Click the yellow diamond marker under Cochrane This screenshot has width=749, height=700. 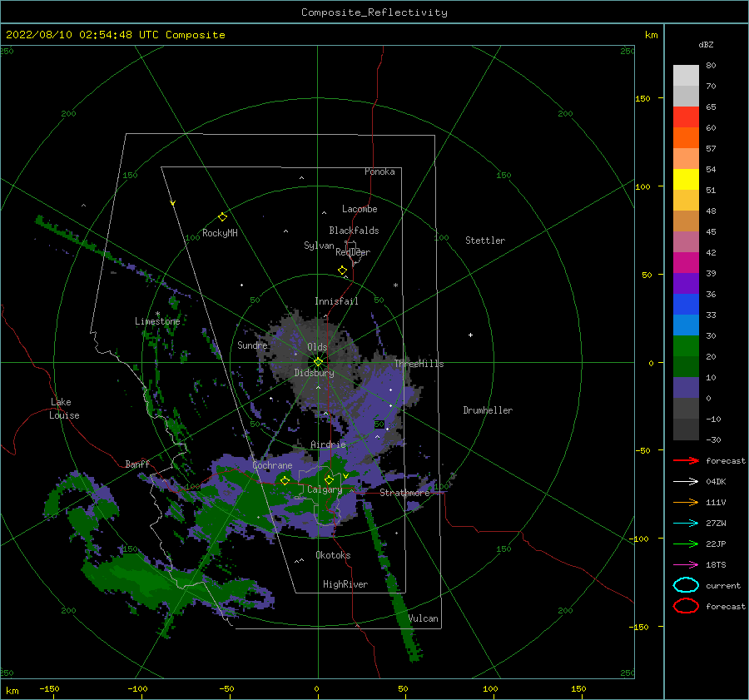pyautogui.click(x=285, y=480)
